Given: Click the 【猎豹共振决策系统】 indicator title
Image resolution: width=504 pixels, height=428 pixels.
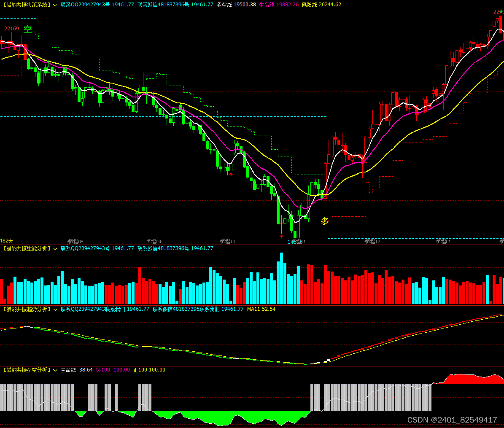Looking at the screenshot, I should point(26,5).
